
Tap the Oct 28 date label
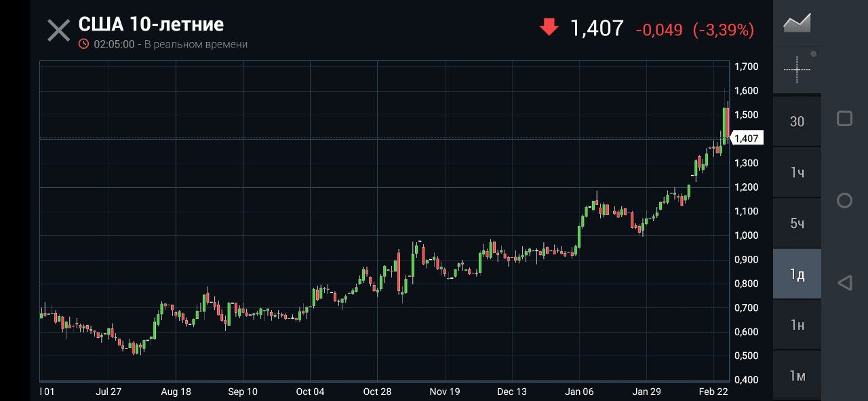378,392
